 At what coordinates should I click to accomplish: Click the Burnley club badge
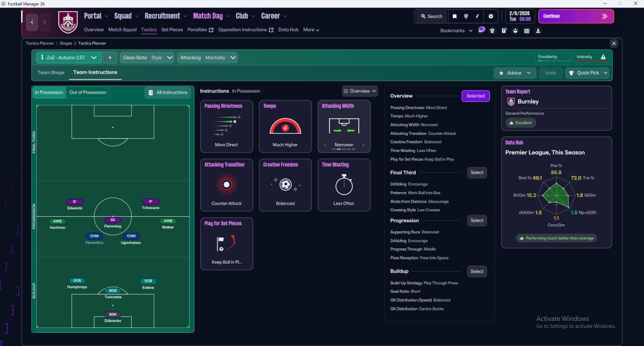click(68, 22)
